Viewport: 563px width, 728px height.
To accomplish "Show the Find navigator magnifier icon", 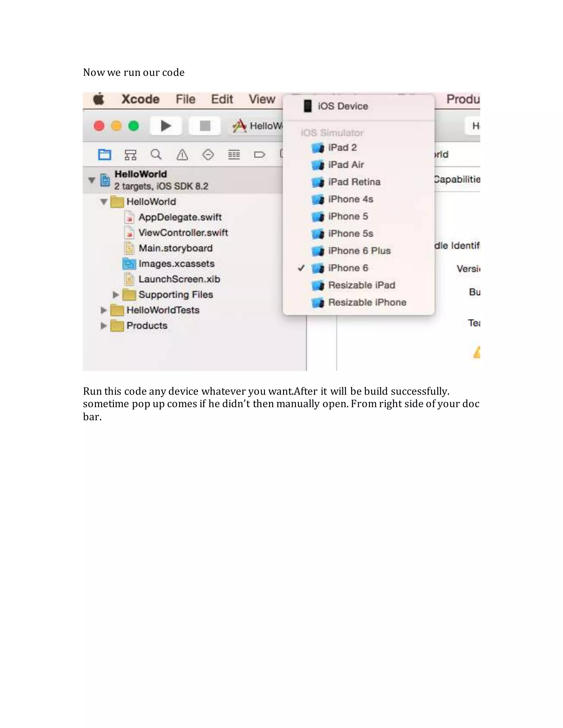I will [x=156, y=155].
